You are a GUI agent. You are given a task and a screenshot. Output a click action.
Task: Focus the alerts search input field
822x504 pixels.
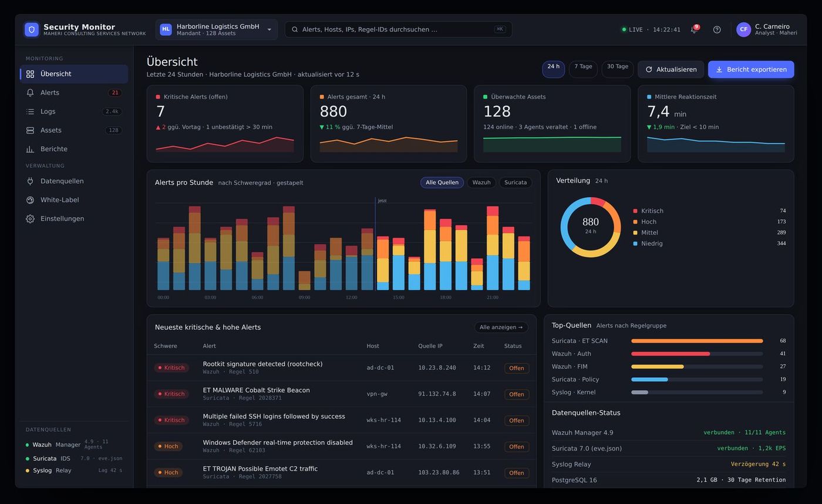(398, 29)
